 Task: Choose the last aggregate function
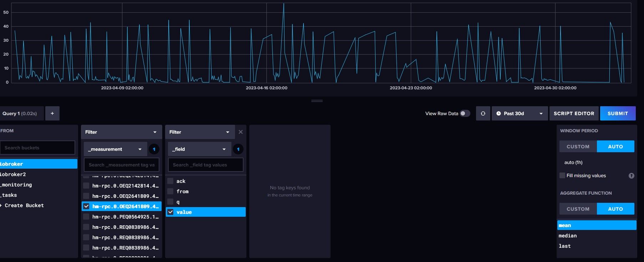coord(597,246)
